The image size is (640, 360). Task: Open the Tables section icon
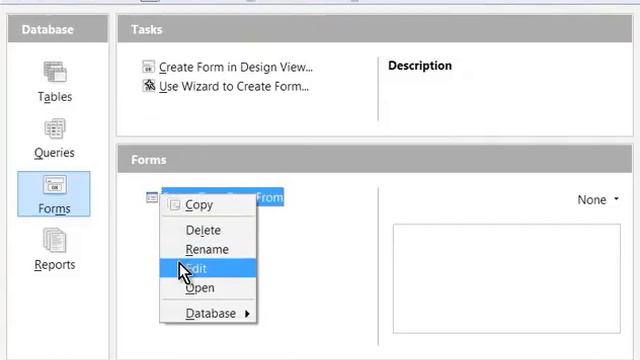pyautogui.click(x=55, y=72)
